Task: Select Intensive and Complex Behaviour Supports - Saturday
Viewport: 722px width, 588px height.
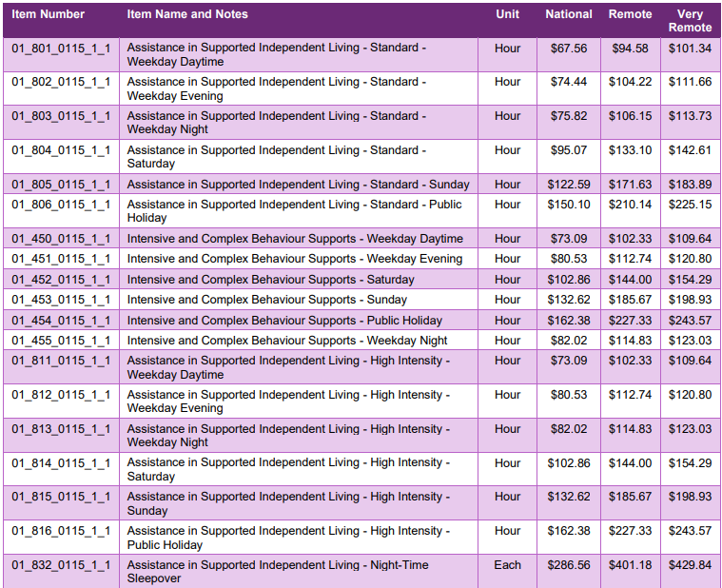Action: pyautogui.click(x=271, y=280)
